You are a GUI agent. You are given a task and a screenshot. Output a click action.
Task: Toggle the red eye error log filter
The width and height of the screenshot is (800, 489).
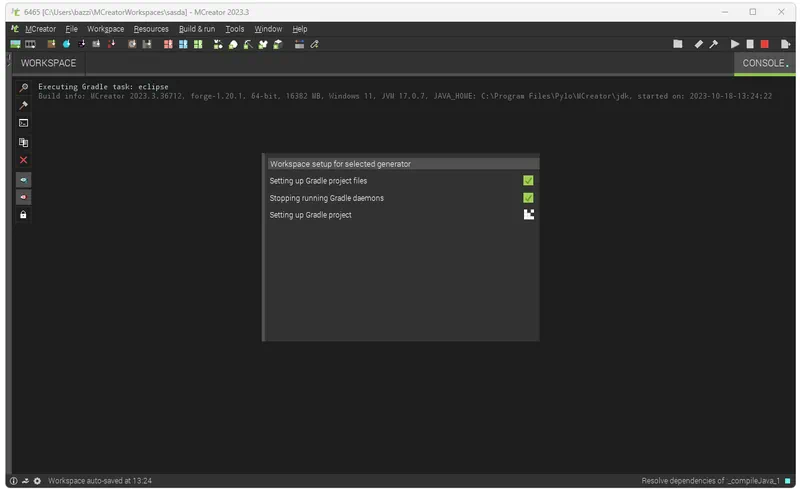(23, 197)
